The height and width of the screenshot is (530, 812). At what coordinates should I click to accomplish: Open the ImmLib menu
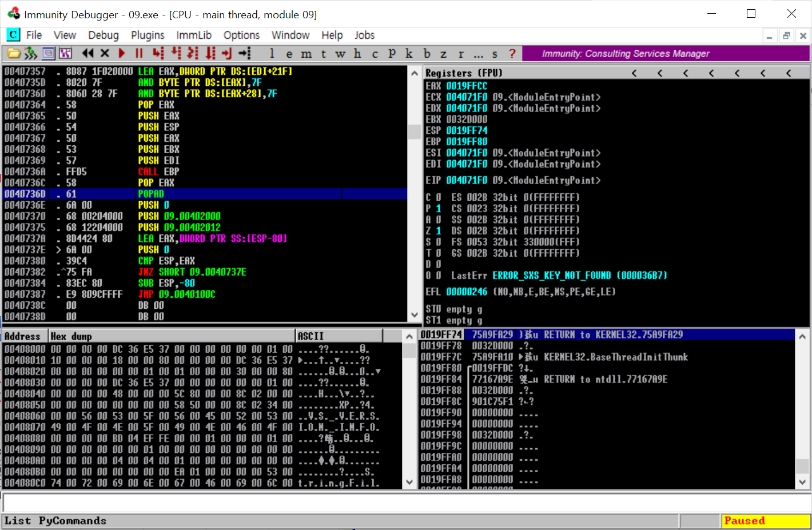(x=194, y=35)
